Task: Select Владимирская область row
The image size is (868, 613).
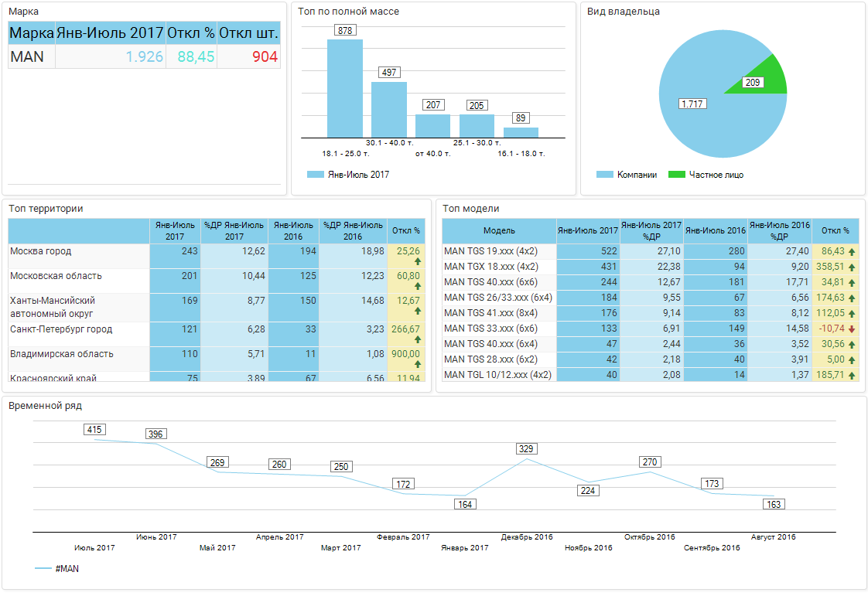Action: [x=217, y=359]
